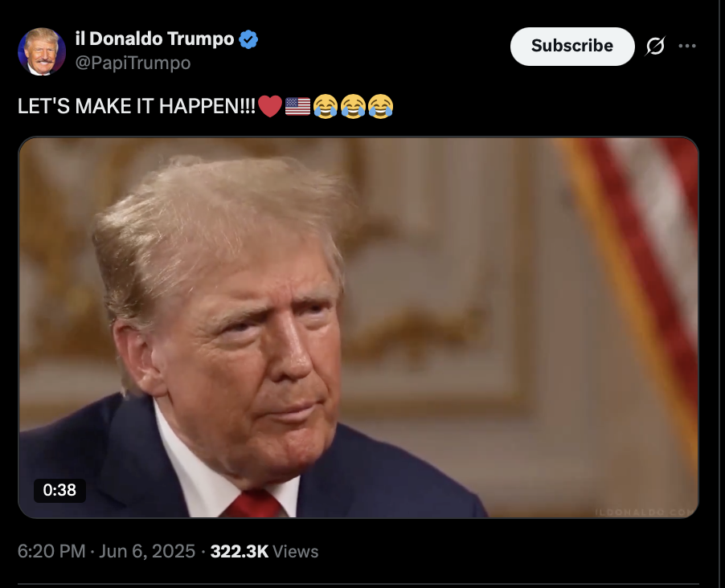Click the 6:20 PM timestamp
This screenshot has height=588, width=725.
coord(51,551)
